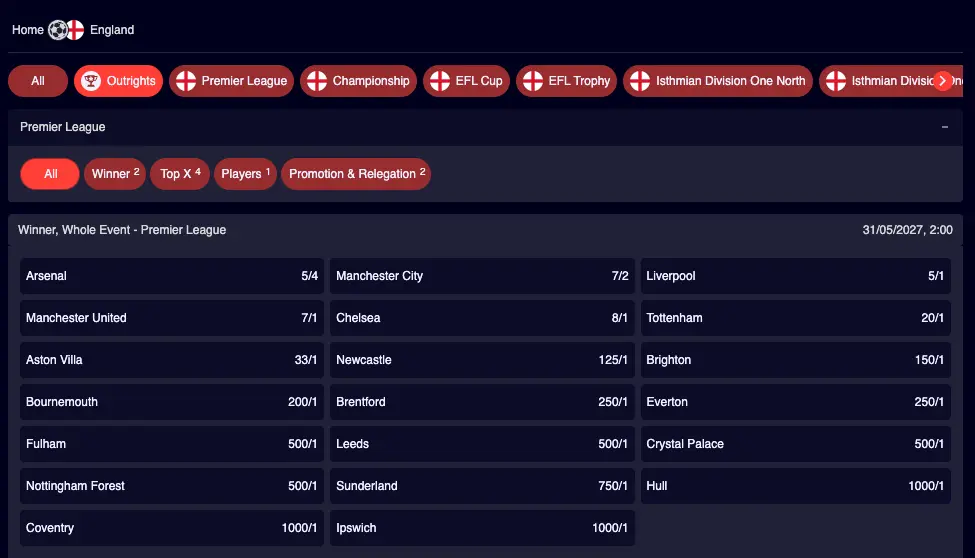Filter by Promotion & Relegation
975x558 pixels.
[x=356, y=174]
